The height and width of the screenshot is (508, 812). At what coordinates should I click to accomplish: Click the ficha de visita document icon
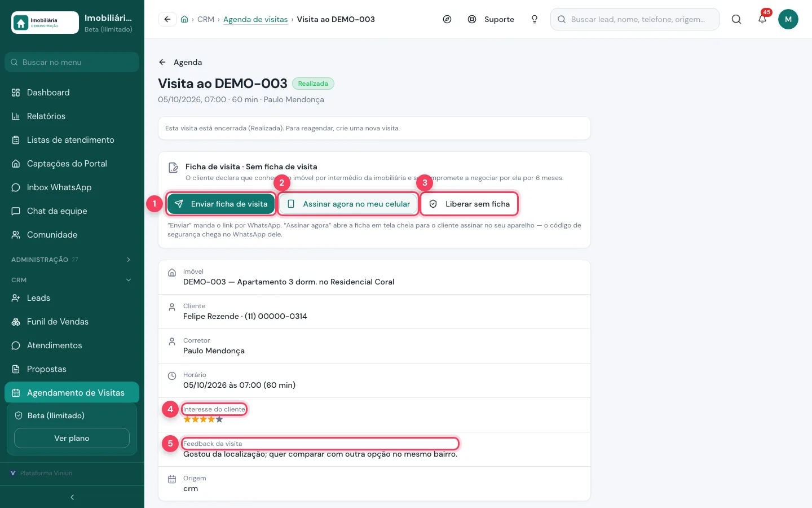tap(174, 168)
